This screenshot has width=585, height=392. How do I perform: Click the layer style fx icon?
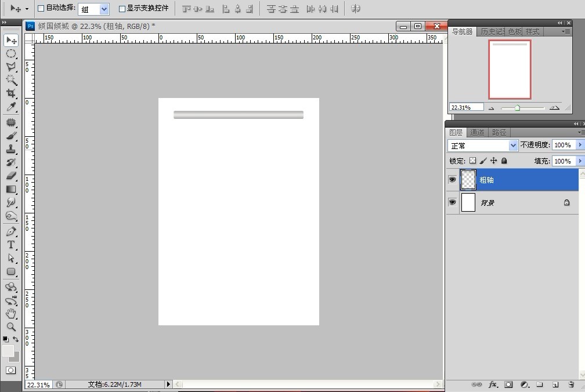point(493,384)
